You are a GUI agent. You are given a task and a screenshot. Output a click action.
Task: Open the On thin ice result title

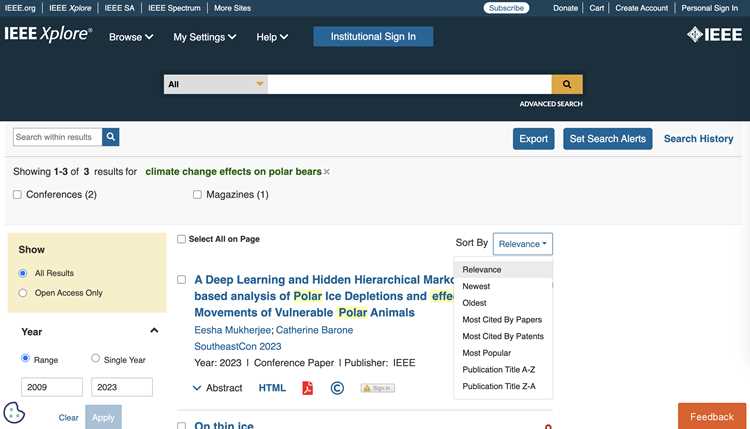pyautogui.click(x=224, y=425)
